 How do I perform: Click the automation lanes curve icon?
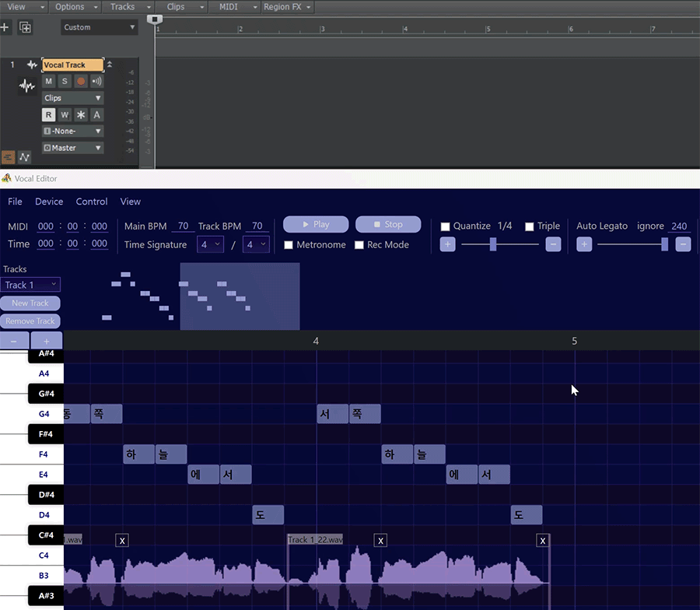click(25, 157)
